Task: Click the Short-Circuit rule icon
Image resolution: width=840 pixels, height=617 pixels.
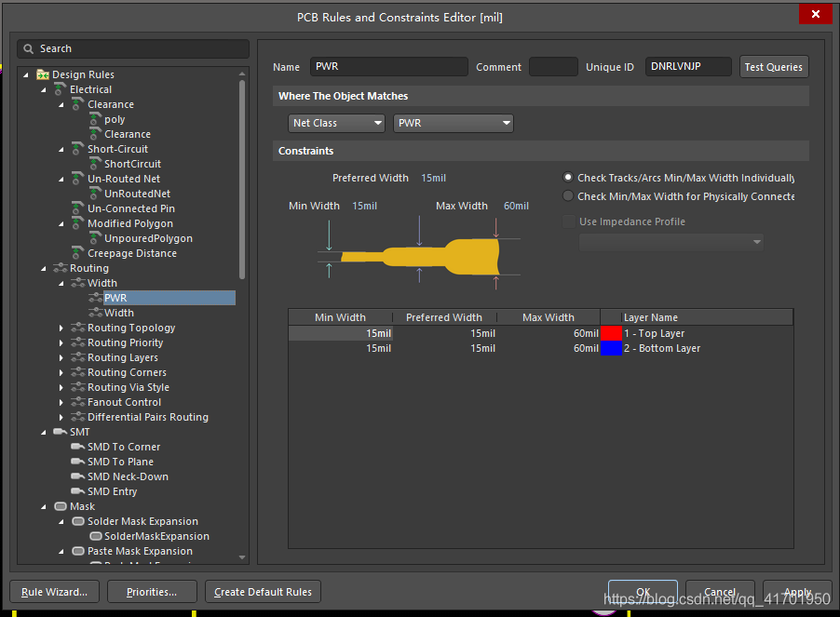Action: point(78,149)
